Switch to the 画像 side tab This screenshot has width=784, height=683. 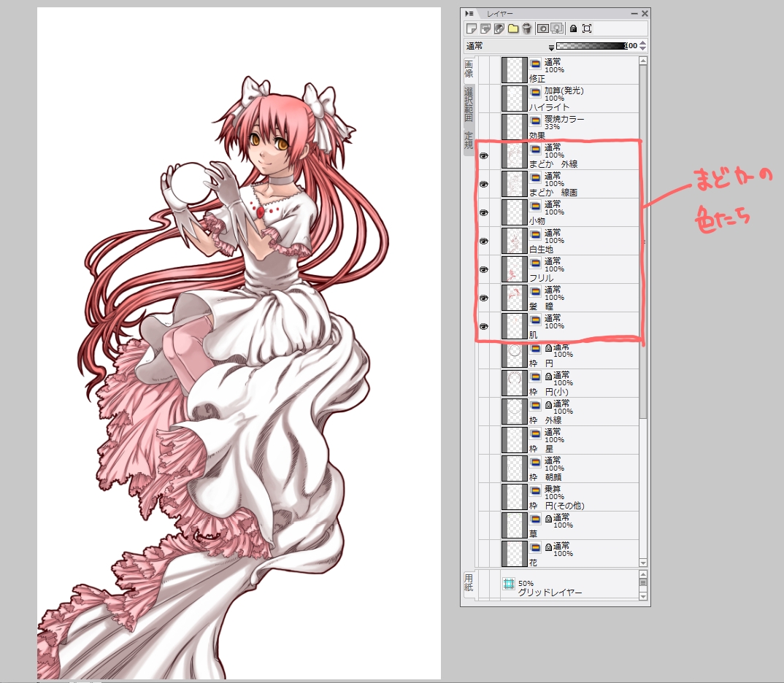point(469,69)
